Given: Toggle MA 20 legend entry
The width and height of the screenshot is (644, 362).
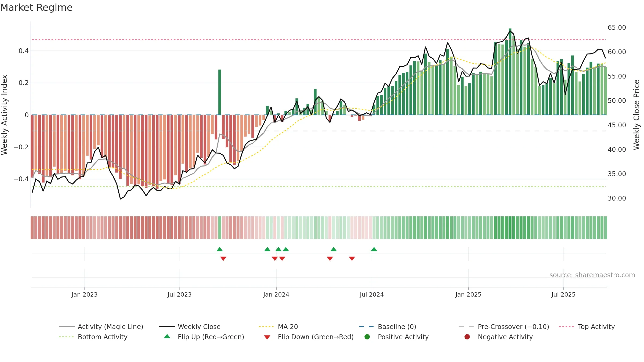Looking at the screenshot, I should point(278,327).
